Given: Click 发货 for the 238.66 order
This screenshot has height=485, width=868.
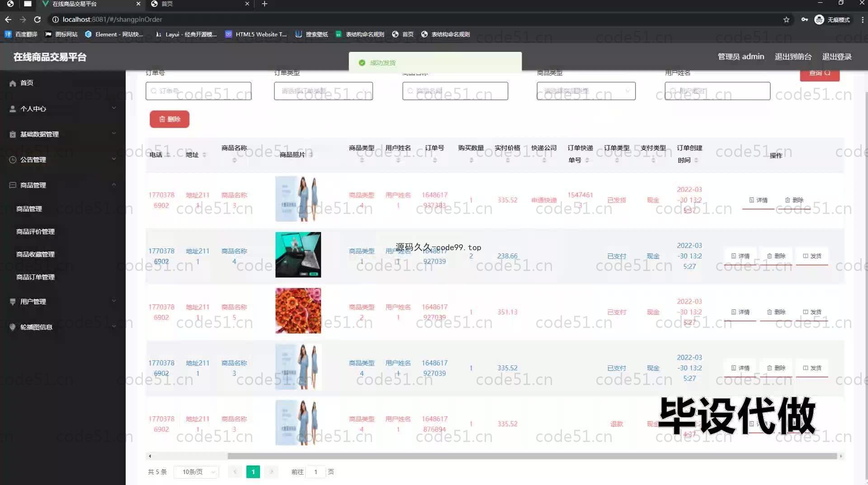Looking at the screenshot, I should click(812, 256).
